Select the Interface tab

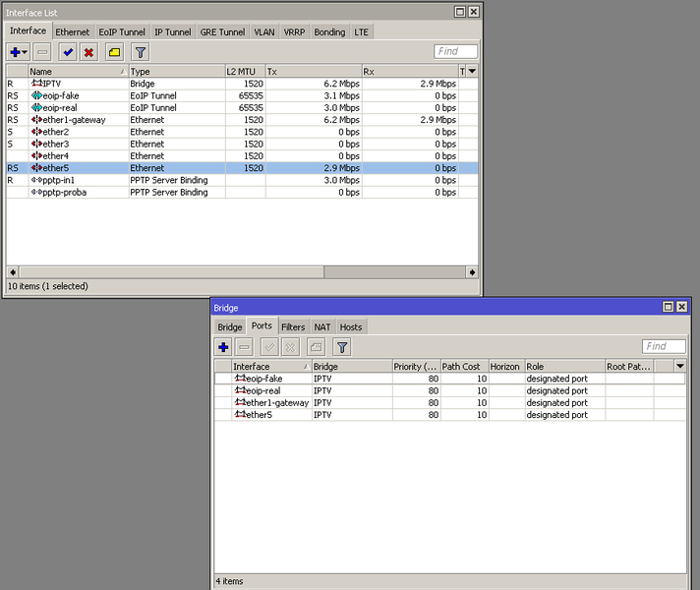pos(29,30)
